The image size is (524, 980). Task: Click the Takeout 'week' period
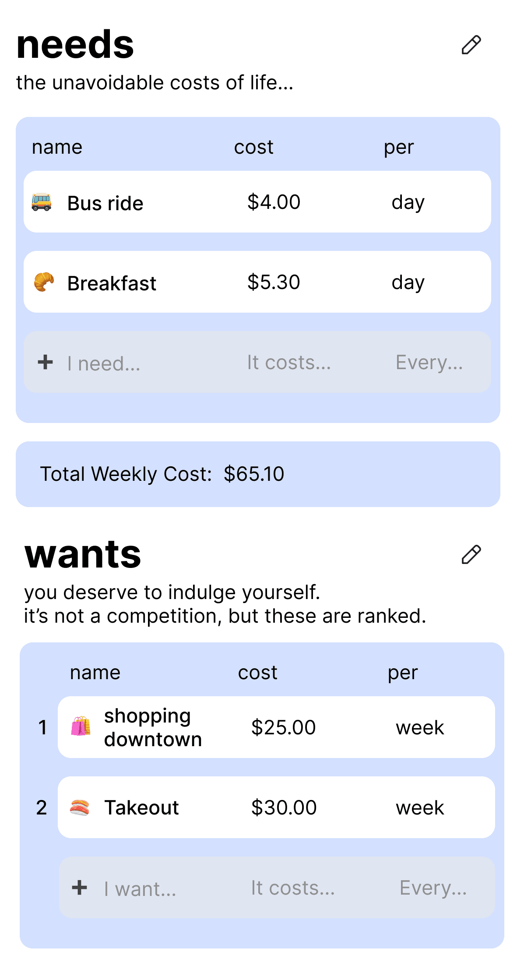coord(420,807)
